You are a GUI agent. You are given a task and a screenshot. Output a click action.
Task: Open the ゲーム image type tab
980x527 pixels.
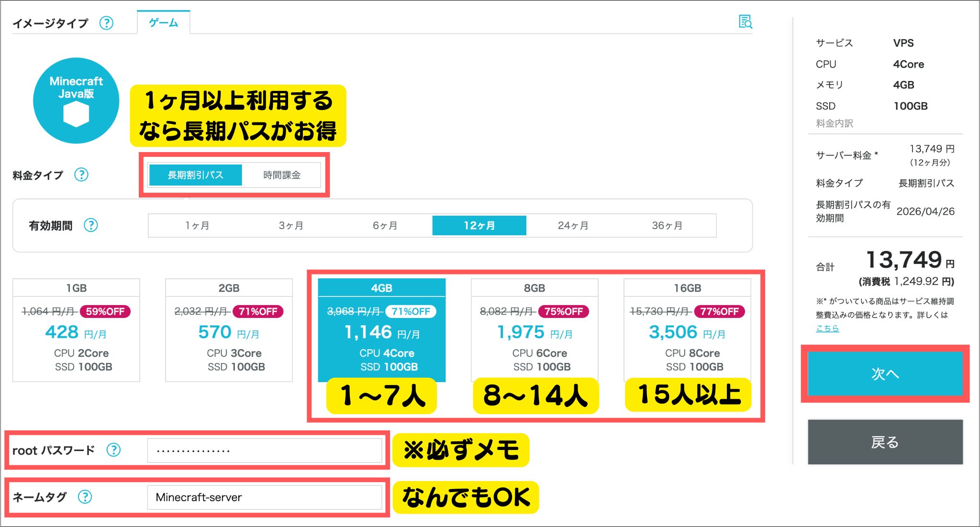point(163,22)
